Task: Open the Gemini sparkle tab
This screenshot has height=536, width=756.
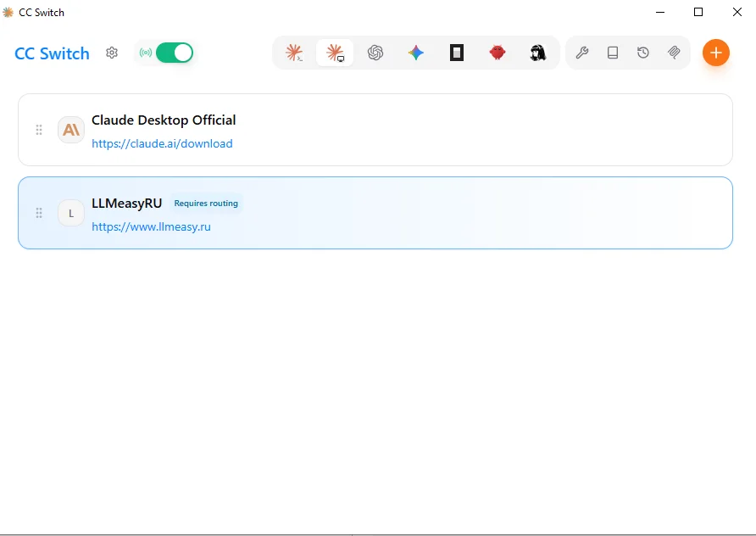Action: coord(416,53)
